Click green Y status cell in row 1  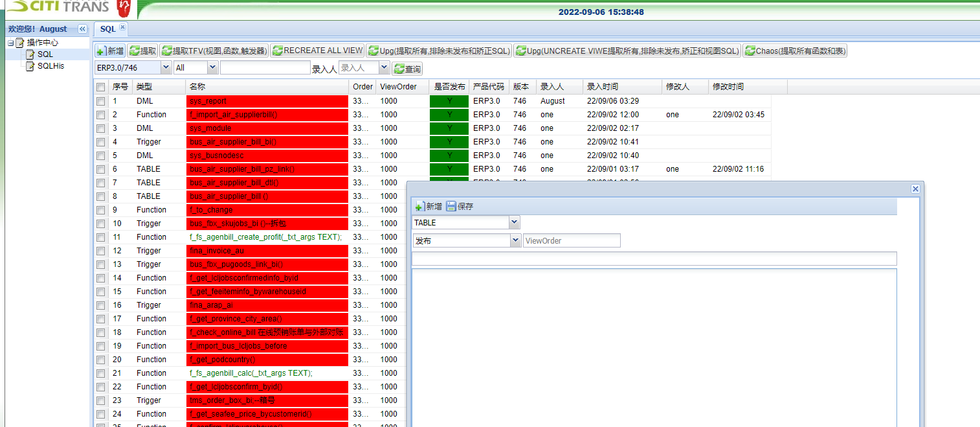[449, 101]
